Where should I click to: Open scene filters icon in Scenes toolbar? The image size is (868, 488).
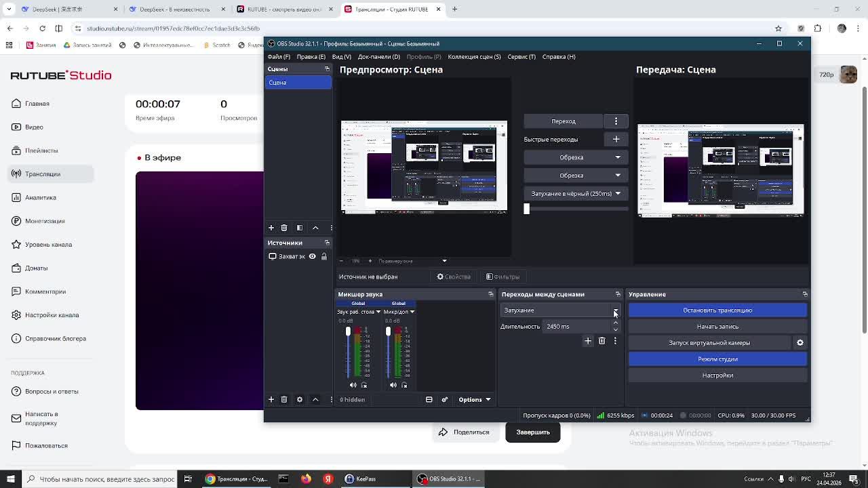(300, 228)
